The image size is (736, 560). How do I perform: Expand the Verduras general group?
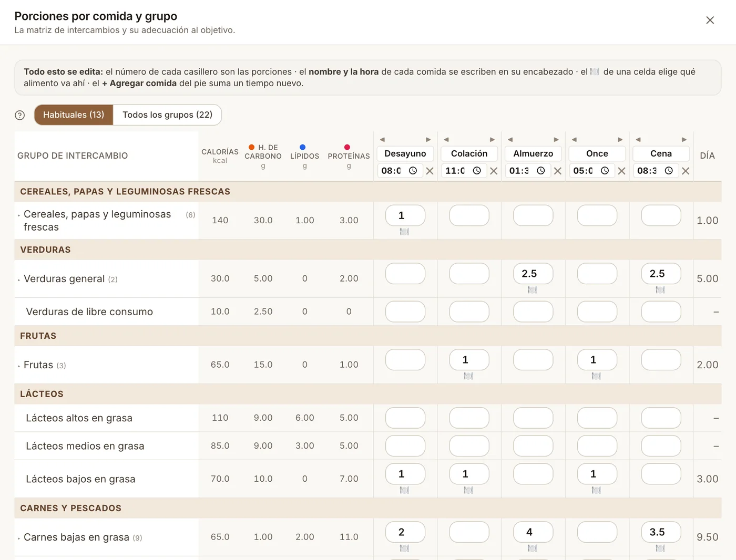click(19, 280)
